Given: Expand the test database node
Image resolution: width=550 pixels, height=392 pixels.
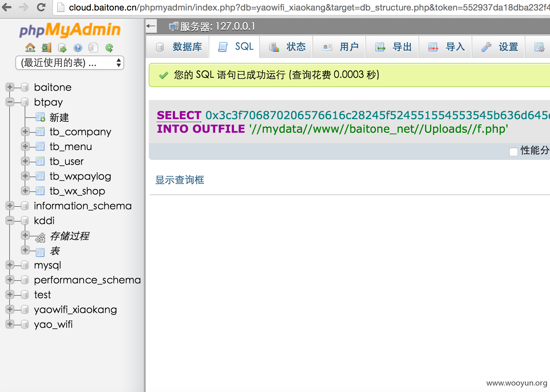Looking at the screenshot, I should point(10,294).
